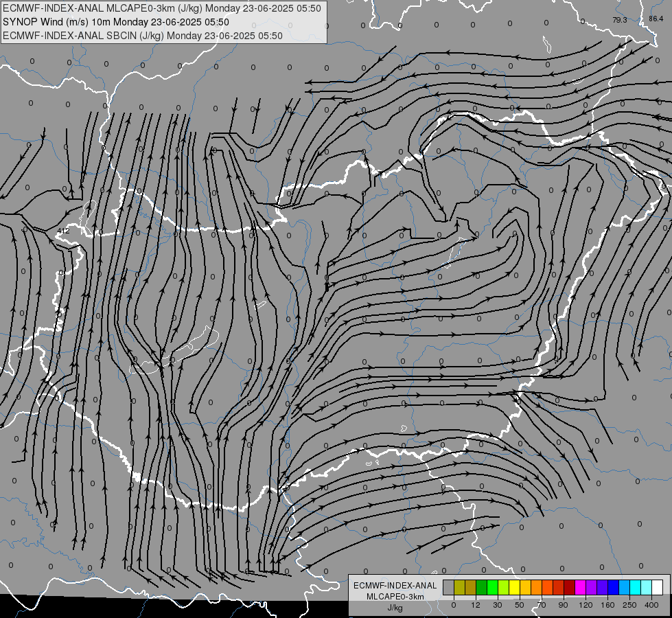Pick the gray legend swatch
The width and height of the screenshot is (672, 618).
click(x=448, y=587)
